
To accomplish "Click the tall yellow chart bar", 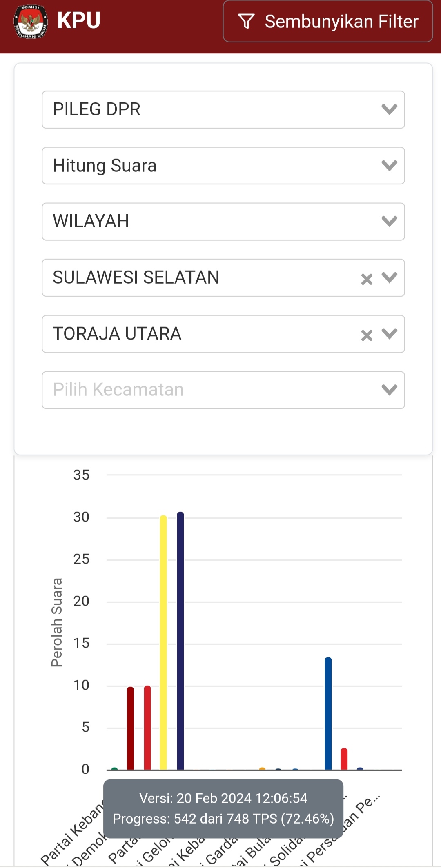I will (x=163, y=642).
